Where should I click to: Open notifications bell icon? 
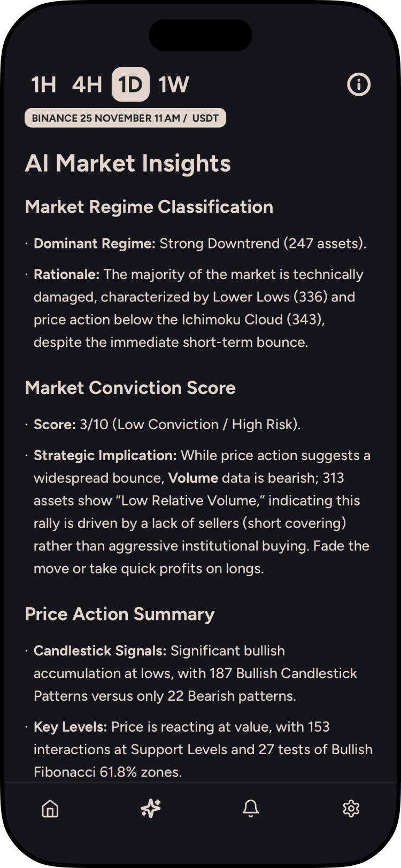click(x=251, y=808)
